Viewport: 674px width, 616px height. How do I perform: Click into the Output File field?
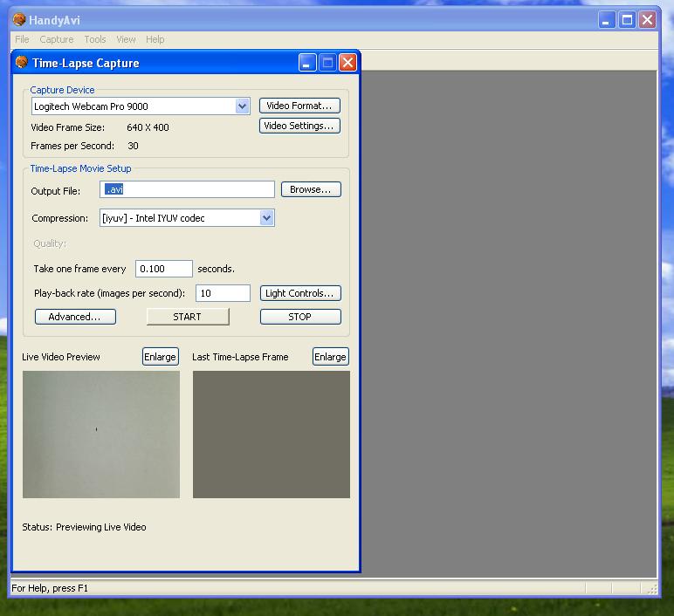tap(188, 189)
